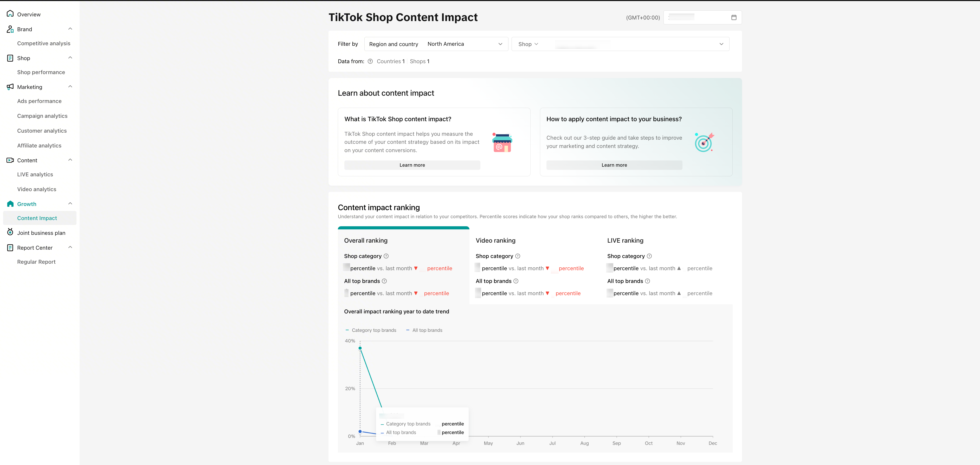Open Competitive analysis in sidebar
This screenshot has width=980, height=465.
pos(44,43)
